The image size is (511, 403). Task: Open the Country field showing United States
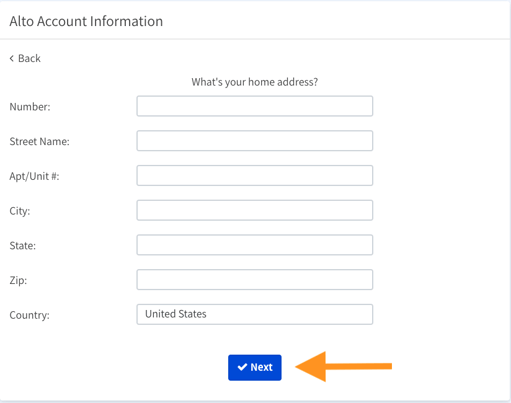(255, 314)
